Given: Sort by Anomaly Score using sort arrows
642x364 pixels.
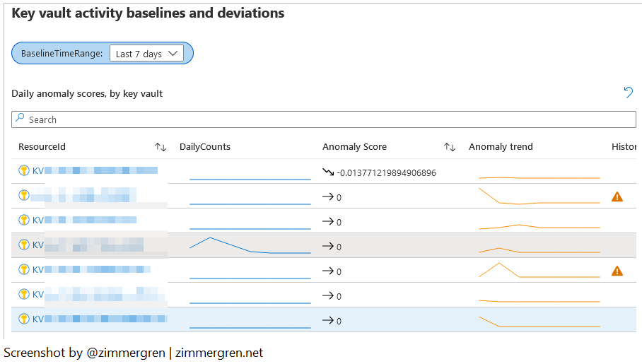Looking at the screenshot, I should click(449, 147).
